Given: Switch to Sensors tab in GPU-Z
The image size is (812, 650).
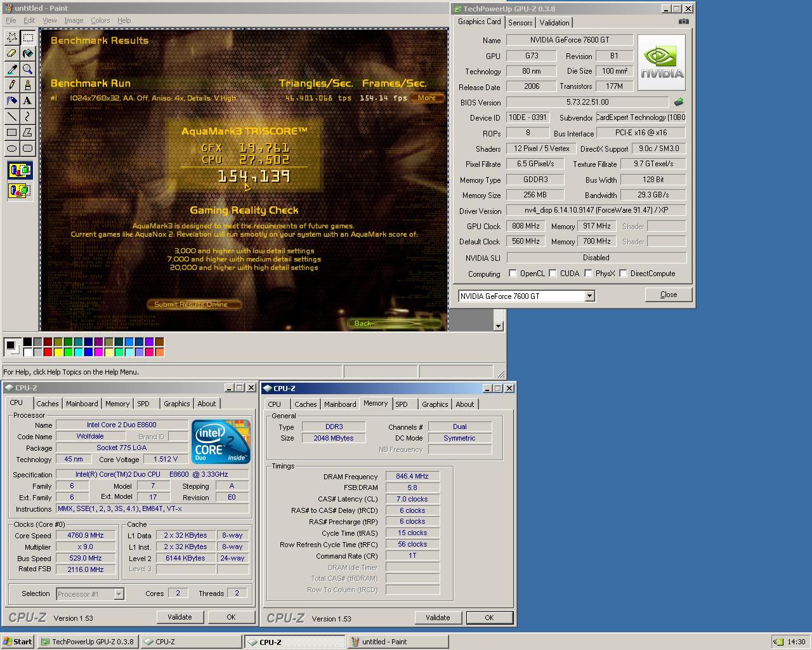Looking at the screenshot, I should coord(520,23).
